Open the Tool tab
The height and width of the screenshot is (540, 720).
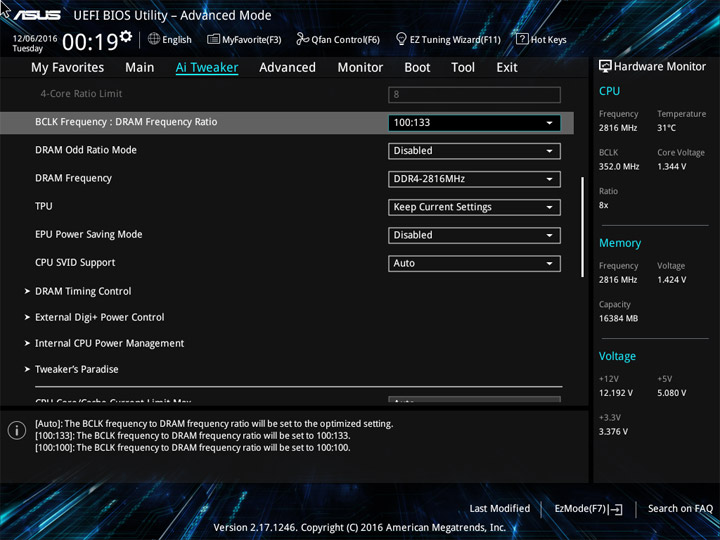point(463,68)
